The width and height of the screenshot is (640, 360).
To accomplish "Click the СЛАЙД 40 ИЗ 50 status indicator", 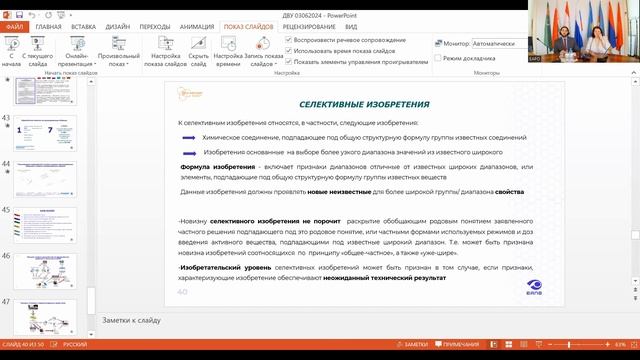I will click(23, 344).
